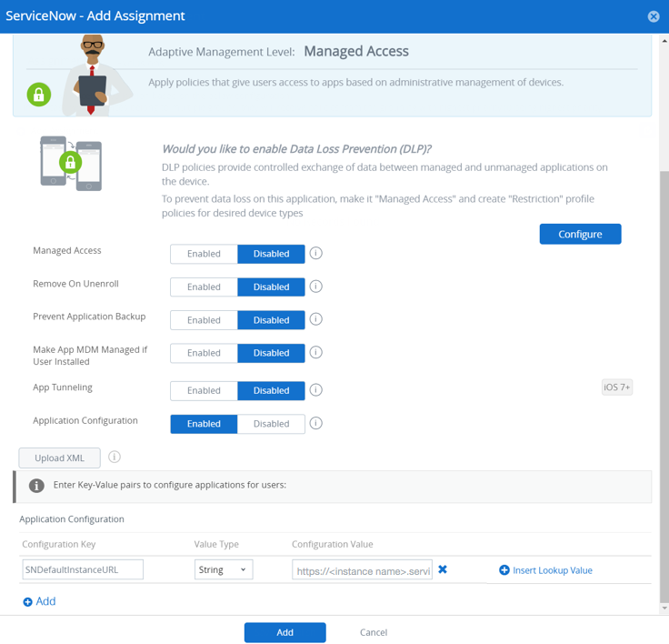Click the scrollbar up arrow
Viewport: 669px width, 644px height.
[664, 41]
